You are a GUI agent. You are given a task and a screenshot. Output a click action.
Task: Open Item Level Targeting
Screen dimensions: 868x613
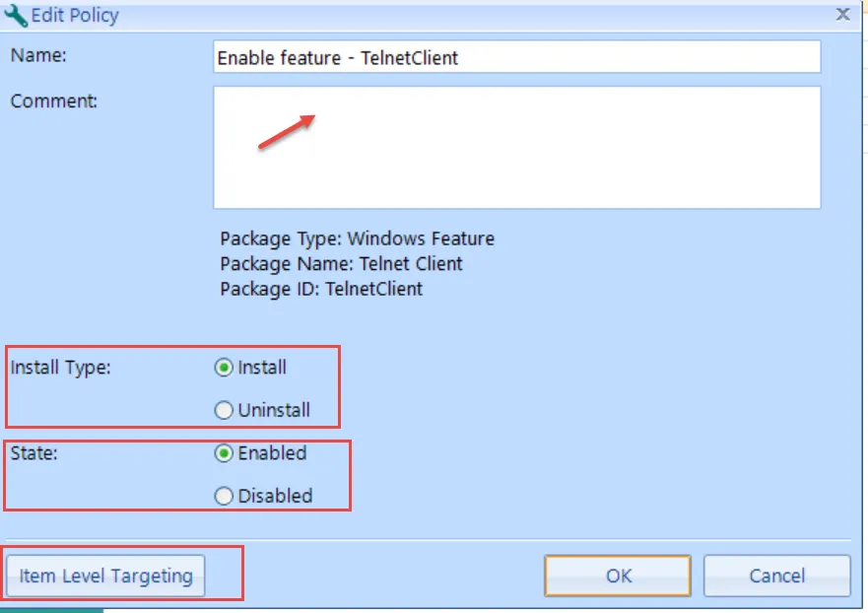[x=105, y=576]
